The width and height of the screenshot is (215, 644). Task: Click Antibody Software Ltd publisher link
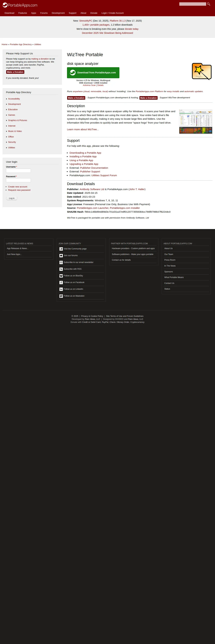[92, 189]
